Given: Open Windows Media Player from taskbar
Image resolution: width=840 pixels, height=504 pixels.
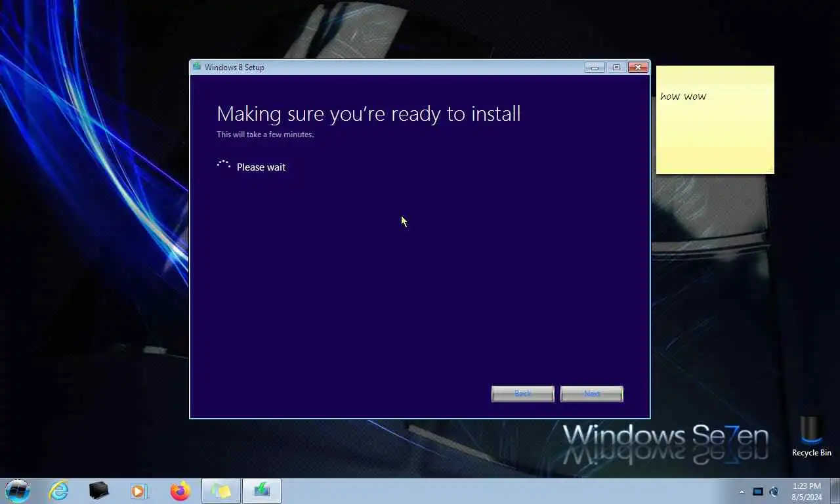Looking at the screenshot, I should coord(139,491).
